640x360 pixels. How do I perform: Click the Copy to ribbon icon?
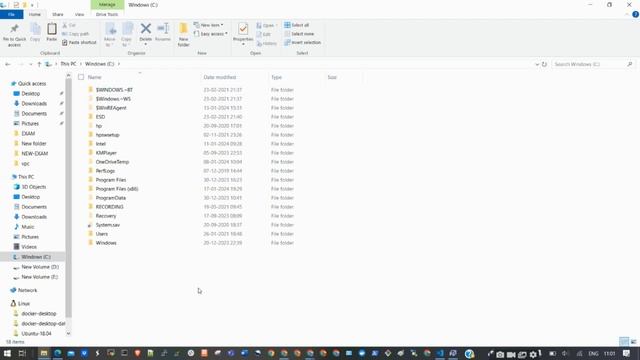(x=127, y=34)
